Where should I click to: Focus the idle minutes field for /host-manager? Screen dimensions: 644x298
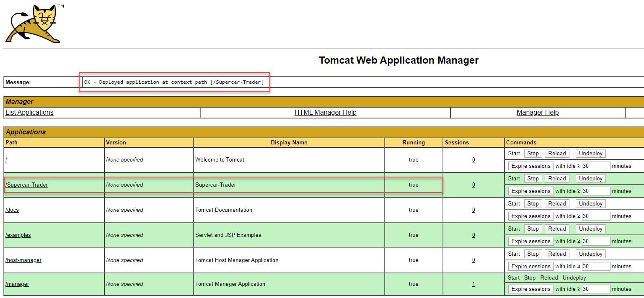point(596,267)
